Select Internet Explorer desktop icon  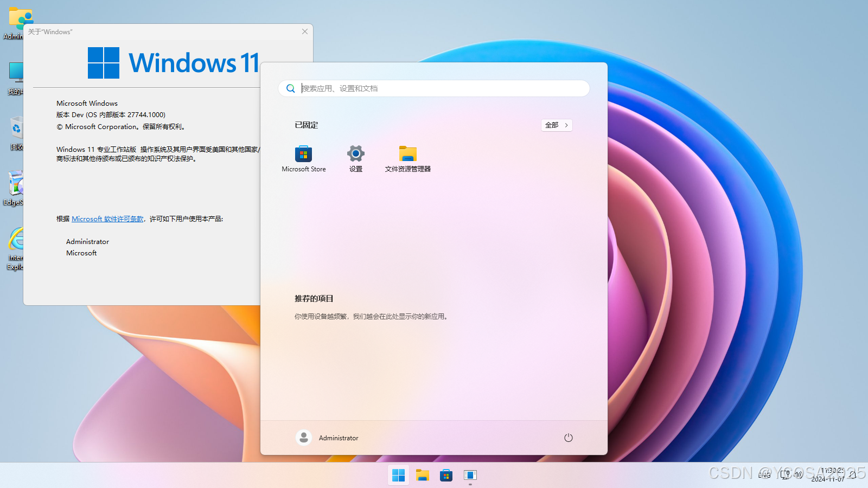coord(15,249)
